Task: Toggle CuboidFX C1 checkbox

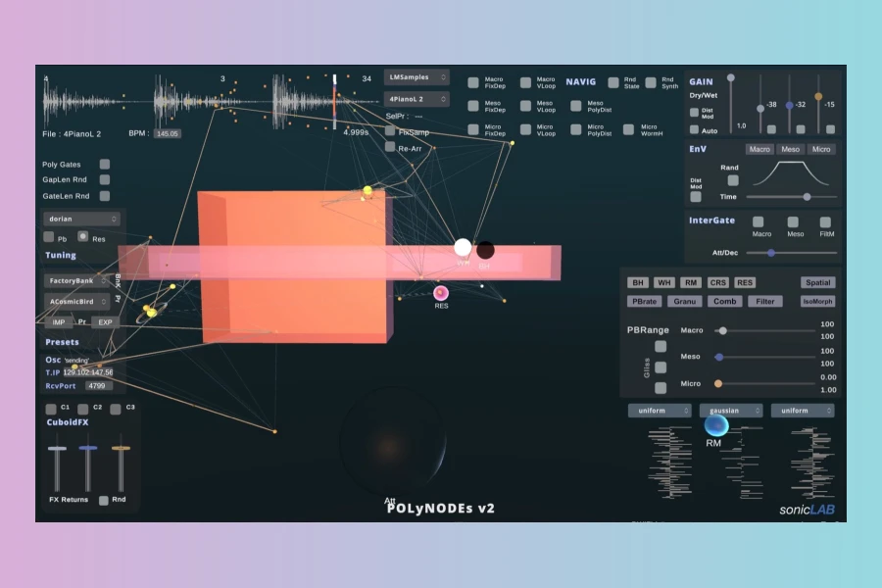Action: tap(51, 409)
